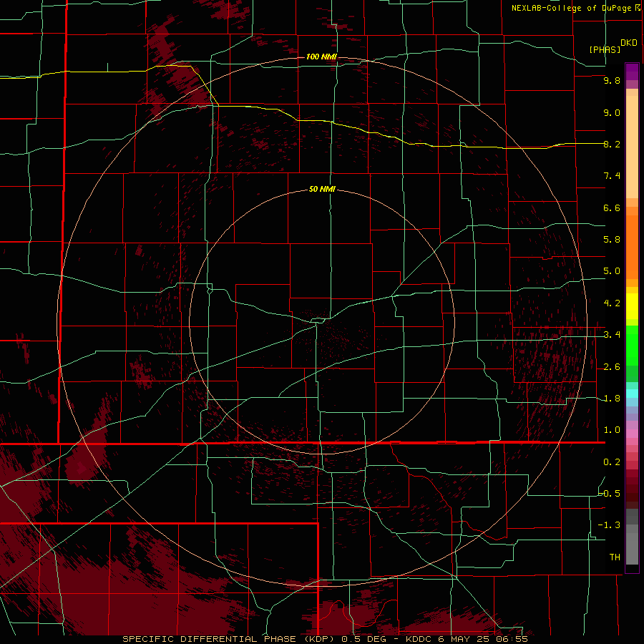Viewport: 644px width, 644px height.
Task: Click the 9.0 value on the color scale
Action: pyautogui.click(x=612, y=112)
